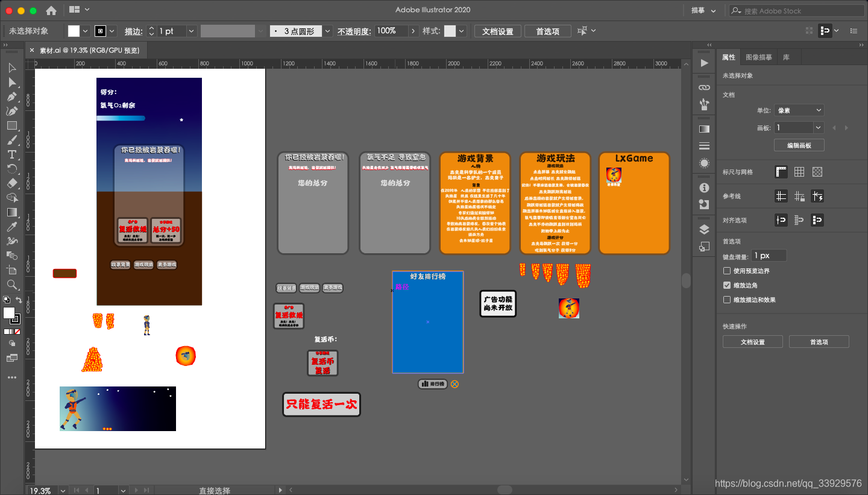Enable 缩放描边和效果 checkbox

[727, 300]
